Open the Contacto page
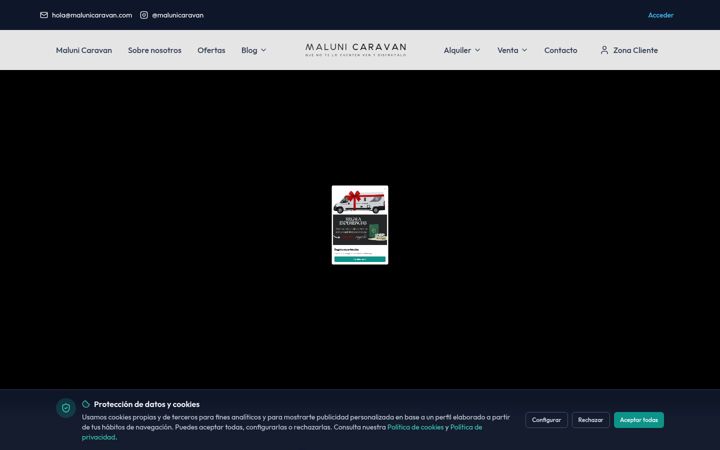This screenshot has width=720, height=450. tap(561, 50)
